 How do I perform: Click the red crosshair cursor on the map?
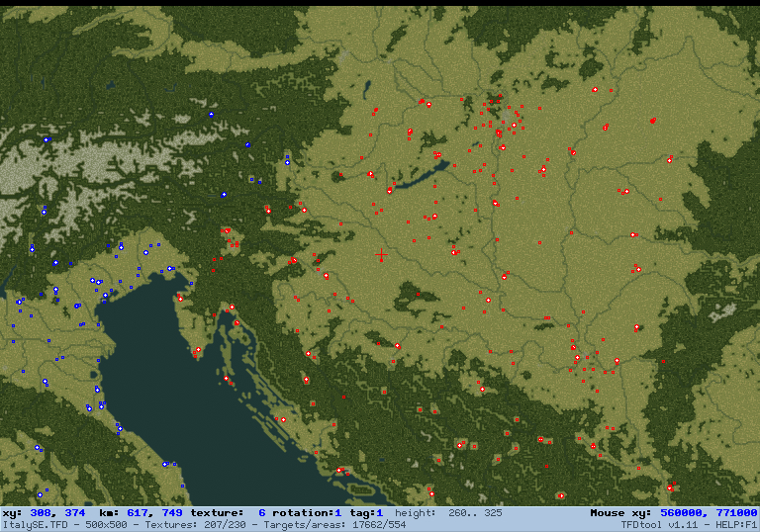coord(381,254)
